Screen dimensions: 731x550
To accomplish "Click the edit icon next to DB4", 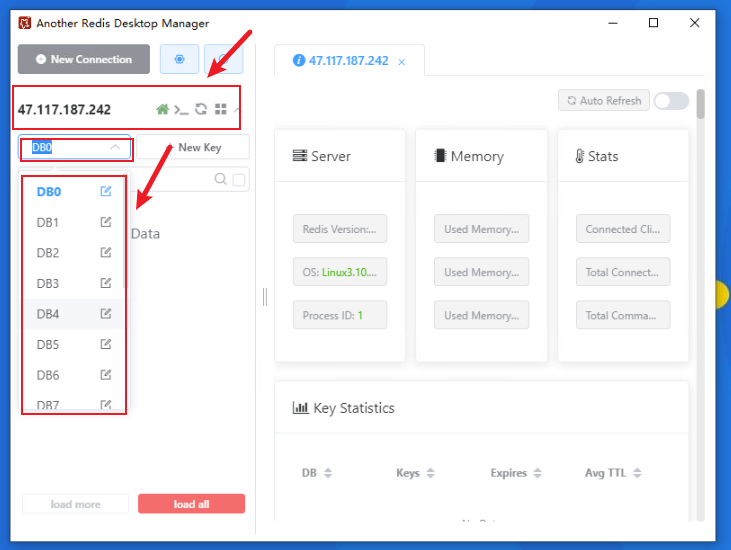I will pos(106,313).
